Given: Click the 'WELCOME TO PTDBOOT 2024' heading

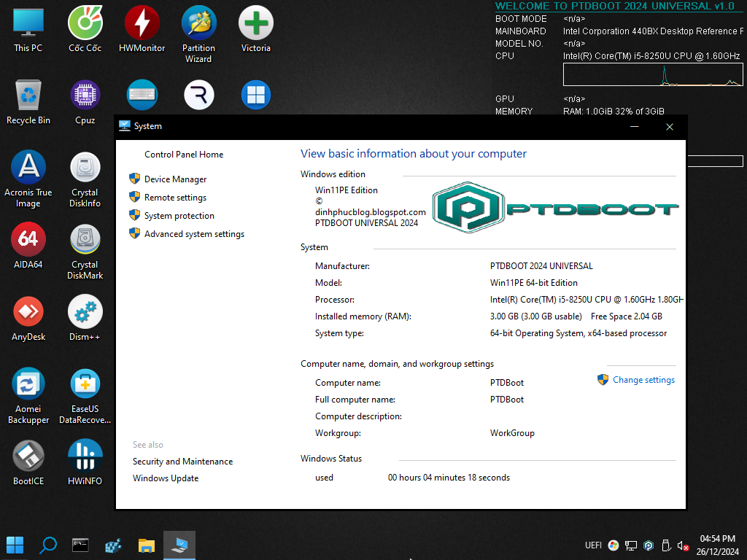Looking at the screenshot, I should pos(614,6).
